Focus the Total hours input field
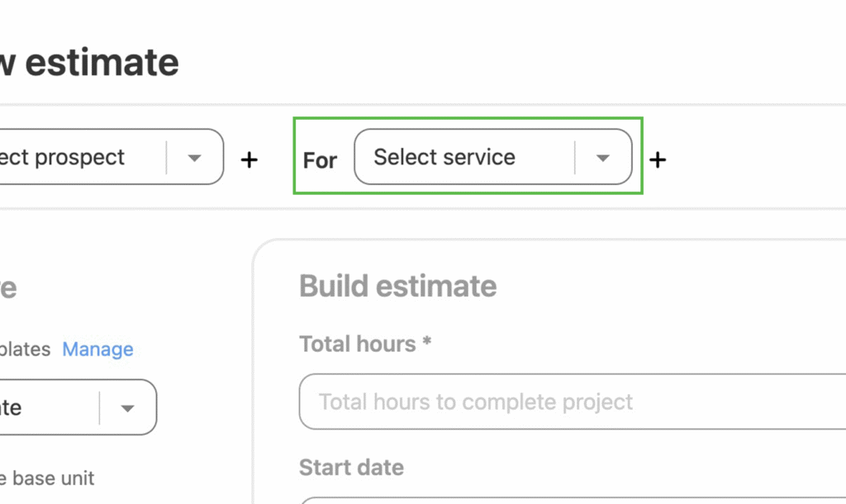Image resolution: width=846 pixels, height=504 pixels. [x=570, y=402]
